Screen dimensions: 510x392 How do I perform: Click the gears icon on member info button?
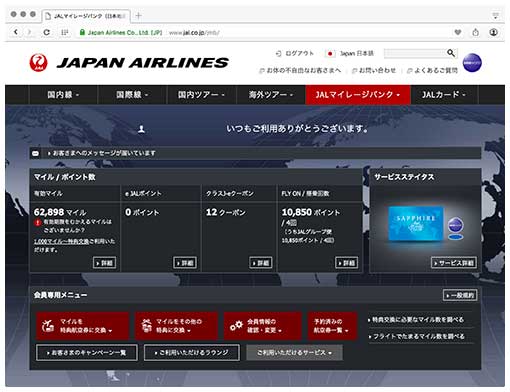(x=236, y=326)
